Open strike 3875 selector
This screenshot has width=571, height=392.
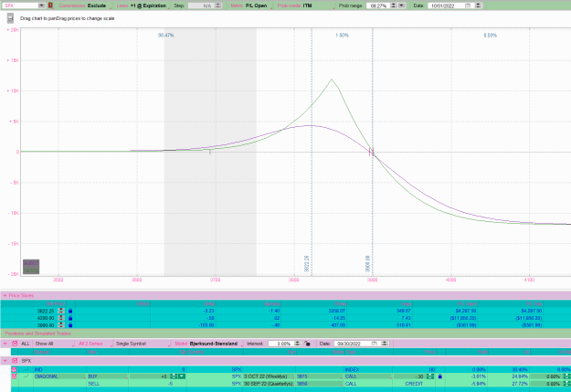[319, 376]
